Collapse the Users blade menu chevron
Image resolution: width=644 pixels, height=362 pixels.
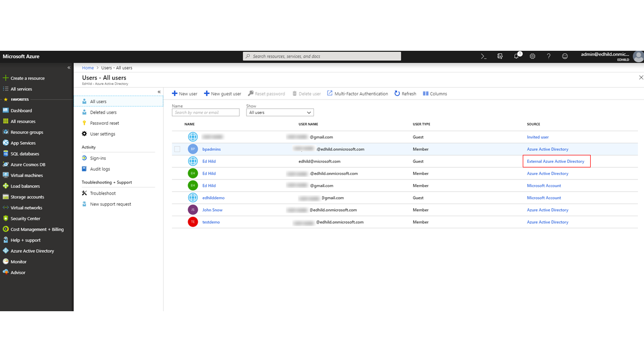pyautogui.click(x=159, y=92)
